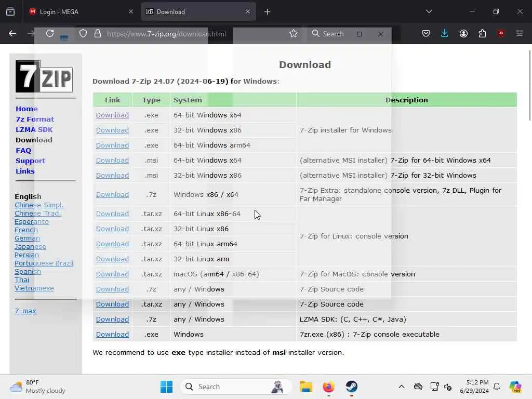Viewport: 532px width, 399px height.
Task: Download .msi for 32-bit Windows x86
Action: (x=112, y=176)
